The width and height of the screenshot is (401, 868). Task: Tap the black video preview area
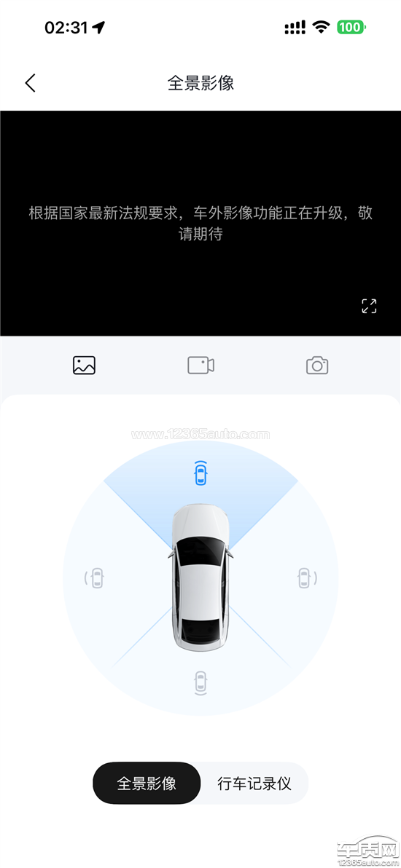click(x=200, y=223)
